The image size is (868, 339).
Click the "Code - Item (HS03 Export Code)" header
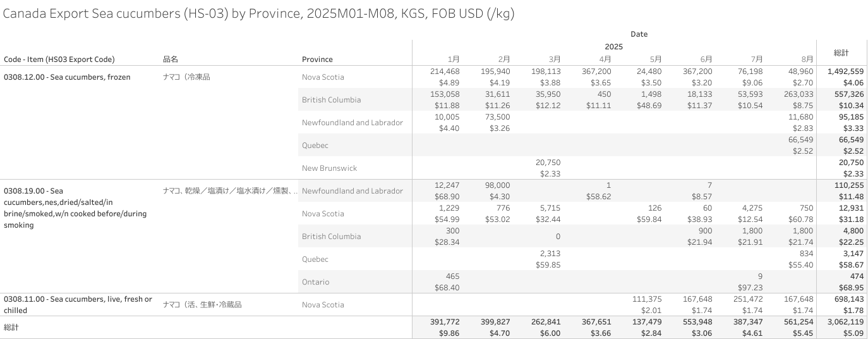59,59
